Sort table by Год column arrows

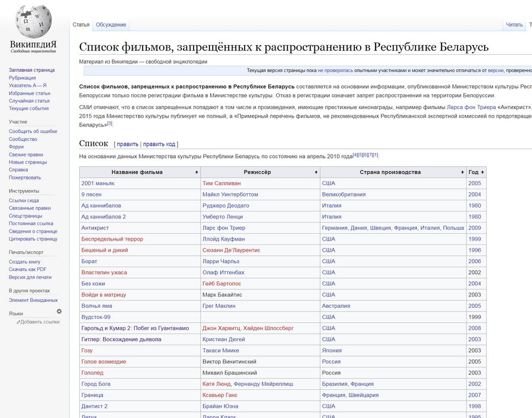click(x=483, y=172)
